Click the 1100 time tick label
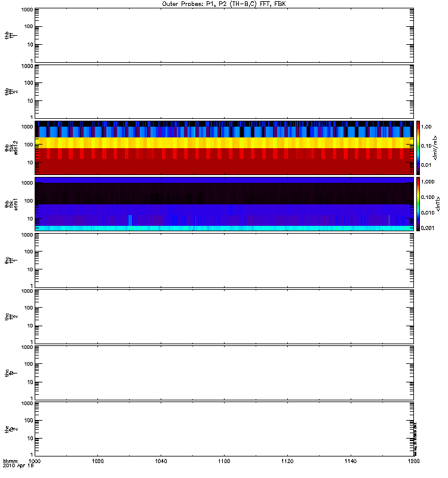The width and height of the screenshot is (448, 478). click(x=224, y=461)
